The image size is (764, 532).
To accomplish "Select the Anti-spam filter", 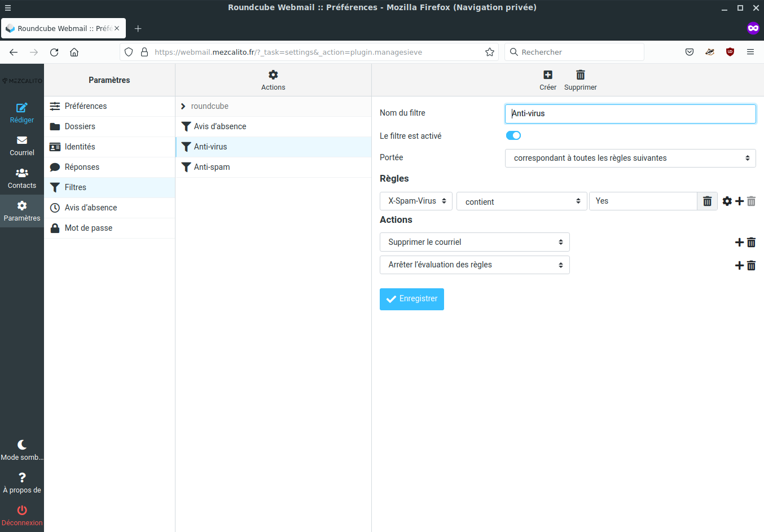I will [x=212, y=167].
